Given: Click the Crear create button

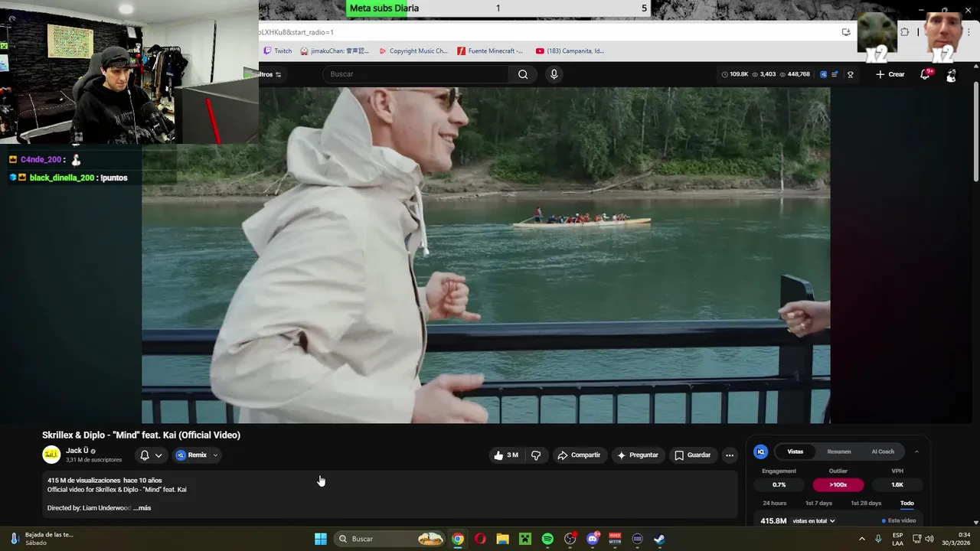Looking at the screenshot, I should tap(890, 74).
